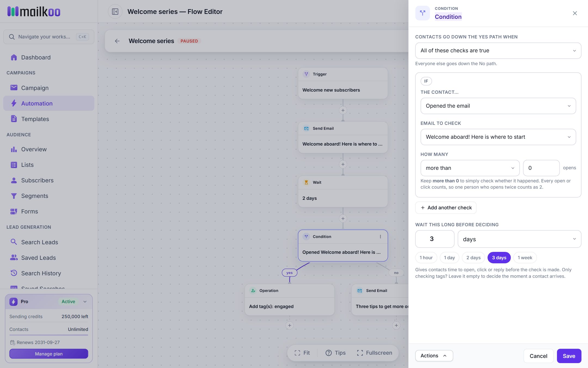This screenshot has width=588, height=368.
Task: Click plus connector below Wait node
Action: pyautogui.click(x=343, y=219)
